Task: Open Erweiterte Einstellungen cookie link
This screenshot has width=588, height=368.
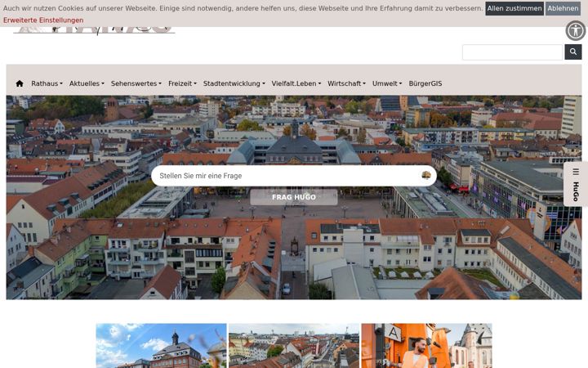Action: [x=43, y=20]
